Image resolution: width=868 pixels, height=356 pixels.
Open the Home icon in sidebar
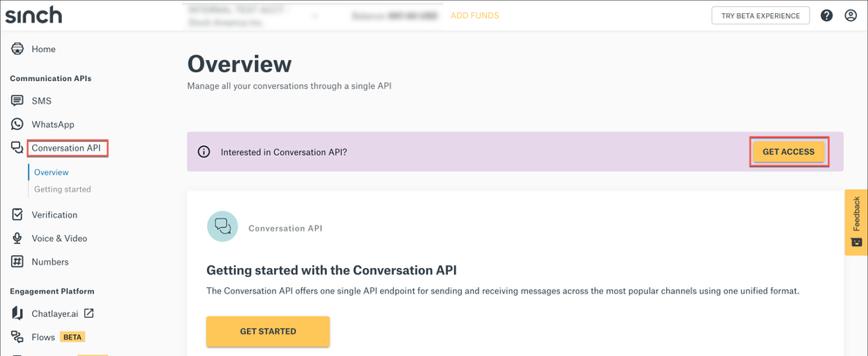click(x=17, y=49)
